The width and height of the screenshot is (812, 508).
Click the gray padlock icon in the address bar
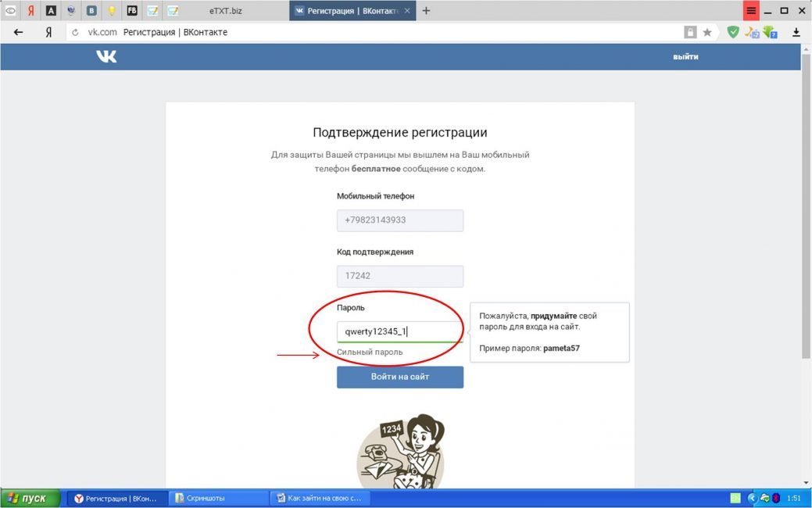tap(690, 32)
